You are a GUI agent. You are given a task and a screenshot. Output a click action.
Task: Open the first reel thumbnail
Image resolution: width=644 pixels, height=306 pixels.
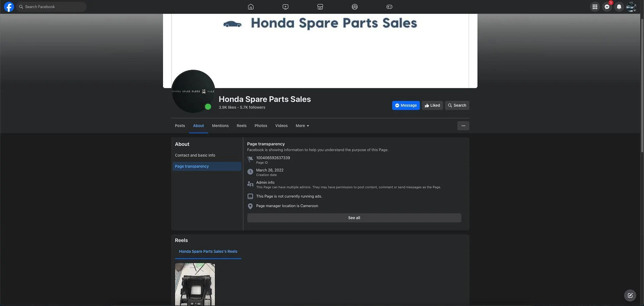pyautogui.click(x=195, y=284)
